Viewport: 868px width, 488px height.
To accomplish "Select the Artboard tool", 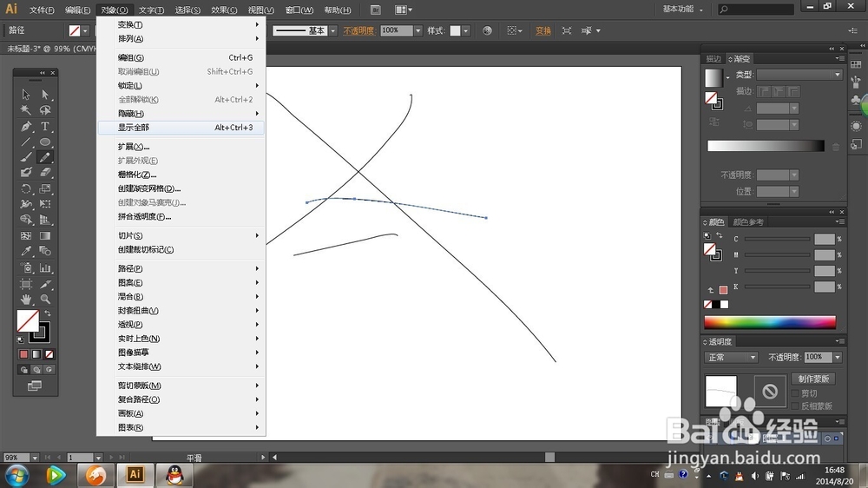I will point(26,284).
